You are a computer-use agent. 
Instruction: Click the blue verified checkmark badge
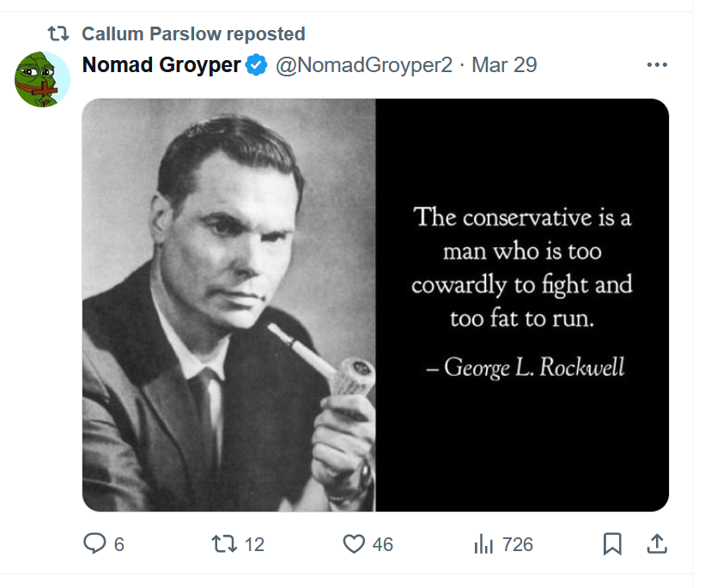click(x=256, y=64)
